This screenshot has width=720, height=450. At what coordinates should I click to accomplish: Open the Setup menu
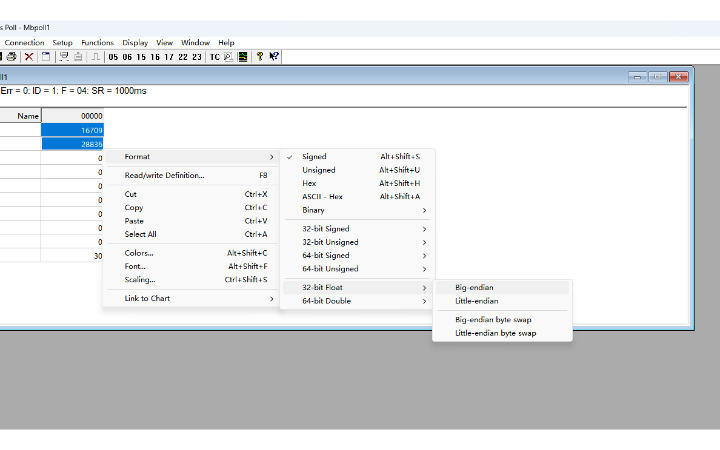(x=62, y=43)
